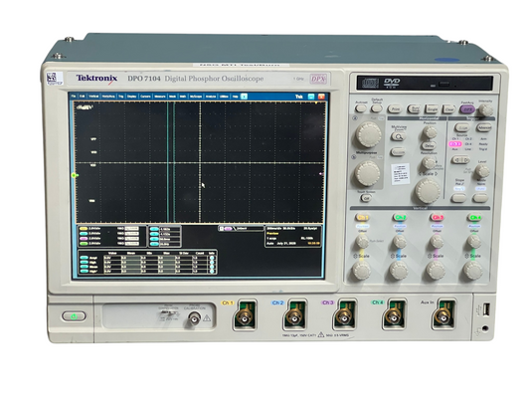Toggle the green Ch 4 vertical button
Viewport: 532px width, 399px height.
(x=474, y=217)
